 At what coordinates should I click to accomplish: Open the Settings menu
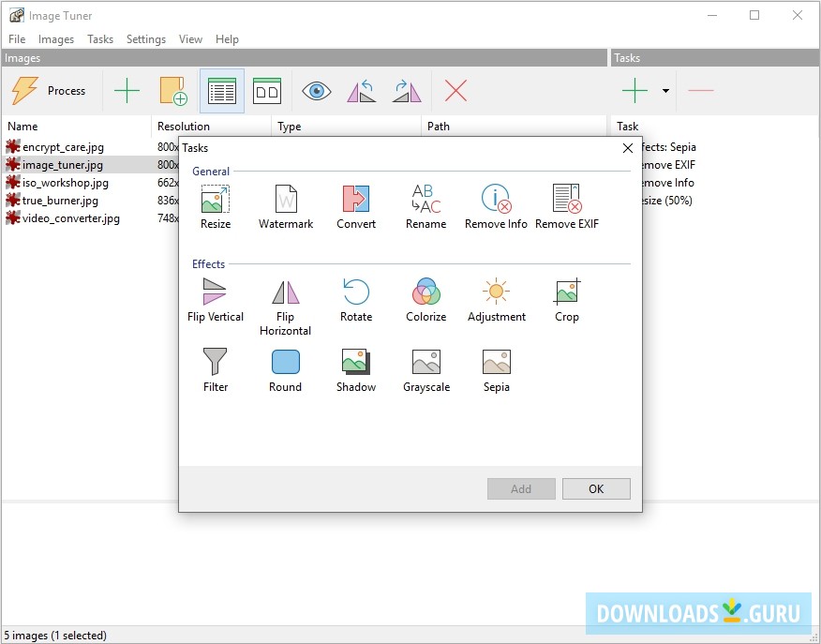(146, 39)
